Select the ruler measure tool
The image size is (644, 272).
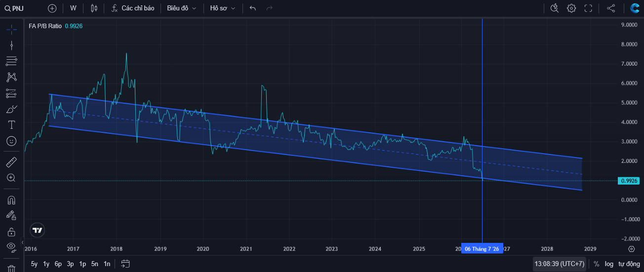pyautogui.click(x=11, y=162)
